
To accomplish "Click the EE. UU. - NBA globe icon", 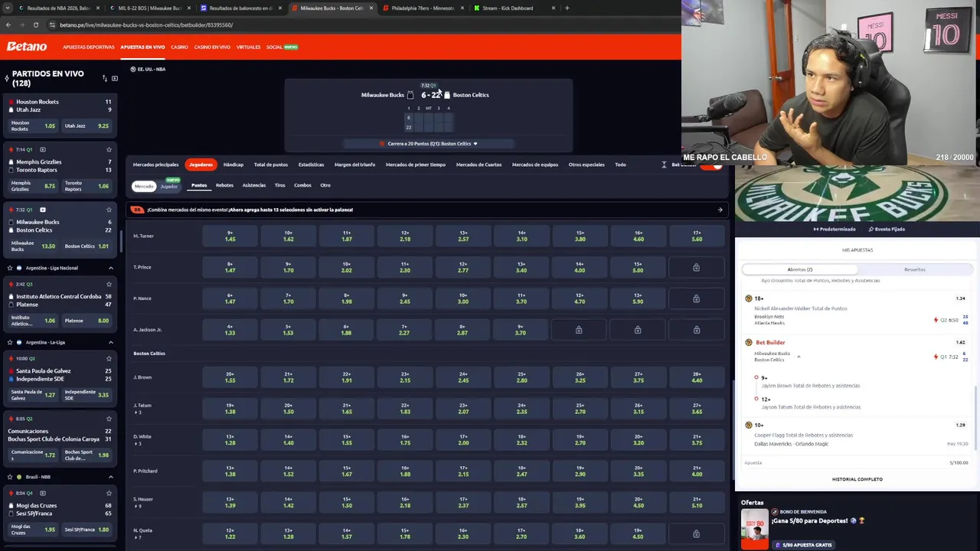I will coord(132,69).
